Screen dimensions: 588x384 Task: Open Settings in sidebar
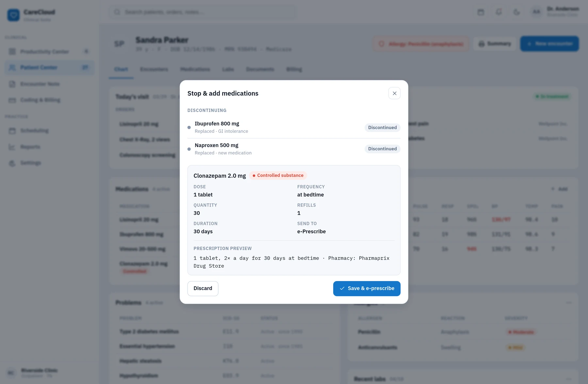pos(50,163)
